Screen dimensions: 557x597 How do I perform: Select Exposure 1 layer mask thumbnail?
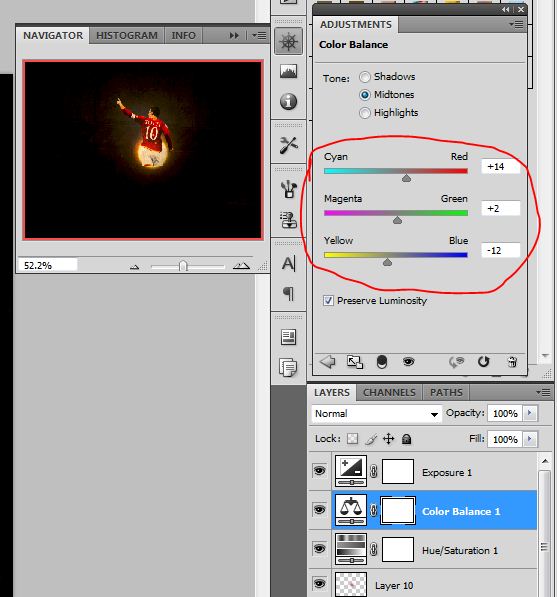click(x=398, y=471)
